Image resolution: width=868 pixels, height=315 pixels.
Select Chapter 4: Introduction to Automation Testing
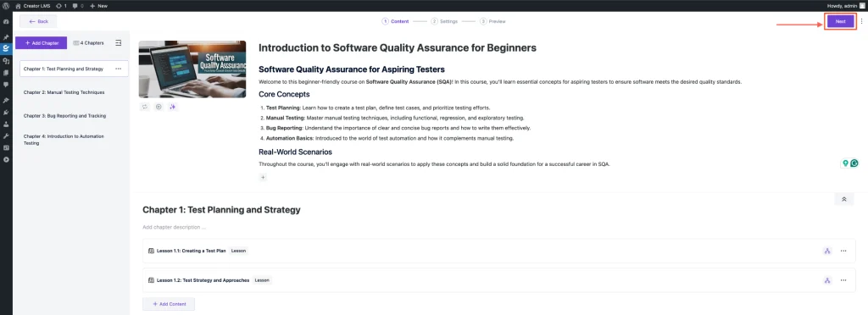(x=64, y=139)
